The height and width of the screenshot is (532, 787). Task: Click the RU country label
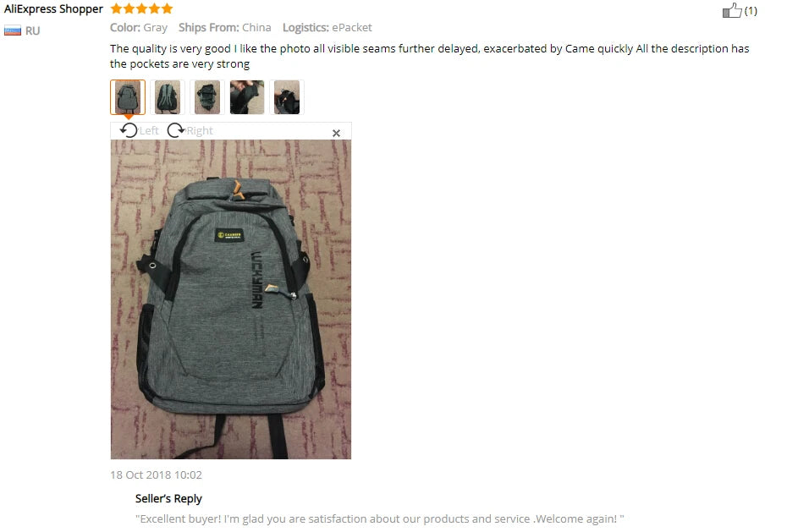[x=33, y=31]
